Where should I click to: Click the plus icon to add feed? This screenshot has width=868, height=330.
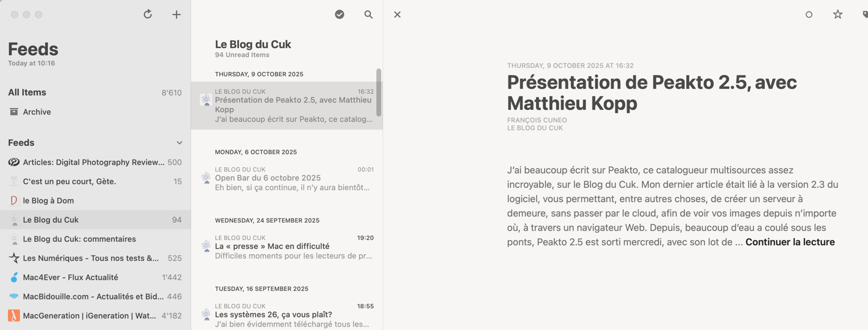(176, 14)
